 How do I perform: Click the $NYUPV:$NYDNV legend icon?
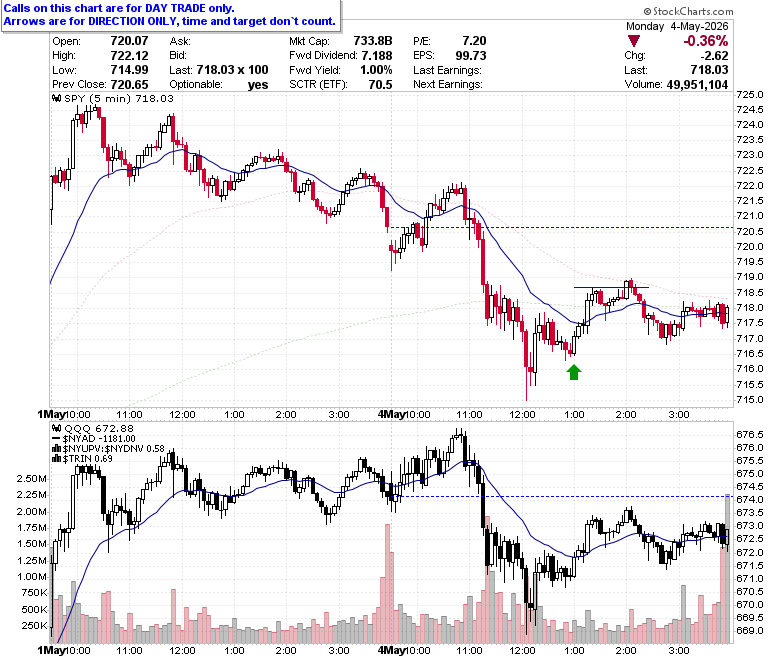[x=57, y=449]
